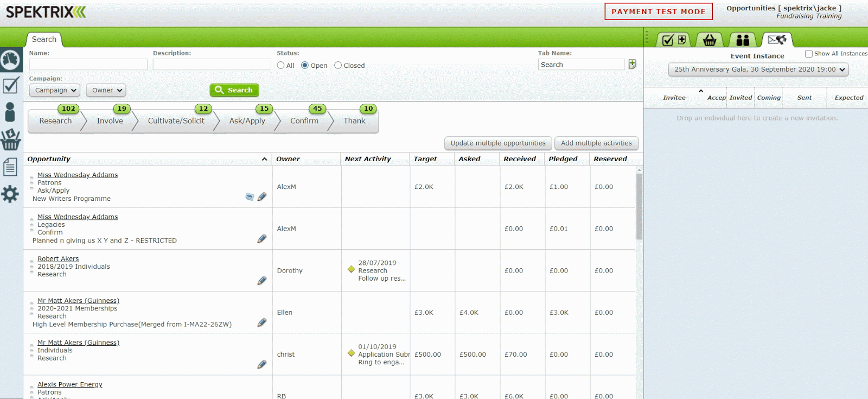The image size is (868, 399).
Task: Click pencil edit icon for Robert Akers opportunity
Action: coord(262,281)
